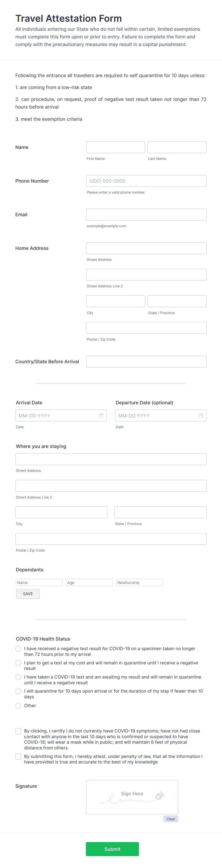Click the Country/State Before Arrival field
Image resolution: width=222 pixels, height=868 pixels.
pyautogui.click(x=146, y=361)
